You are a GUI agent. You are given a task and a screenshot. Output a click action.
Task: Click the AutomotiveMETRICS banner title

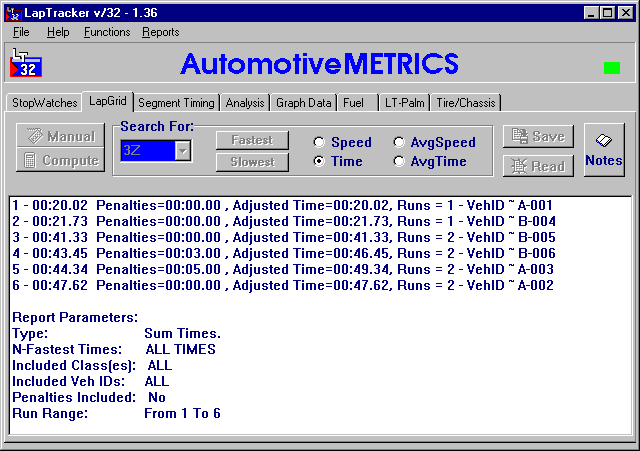[x=320, y=64]
